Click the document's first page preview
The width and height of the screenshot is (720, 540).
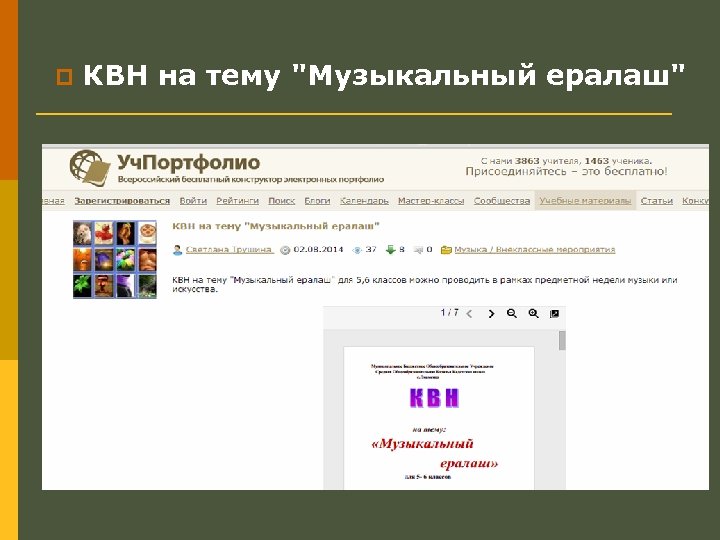(439, 418)
